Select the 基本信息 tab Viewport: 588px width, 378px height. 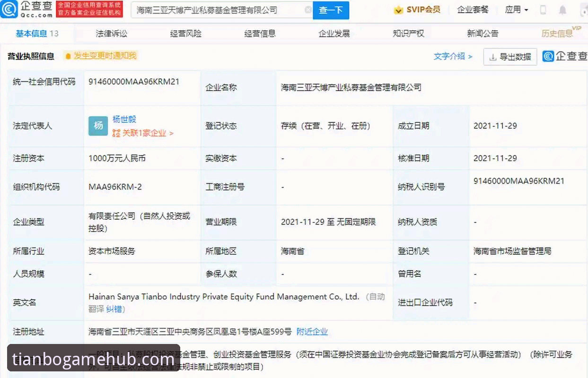pyautogui.click(x=37, y=34)
